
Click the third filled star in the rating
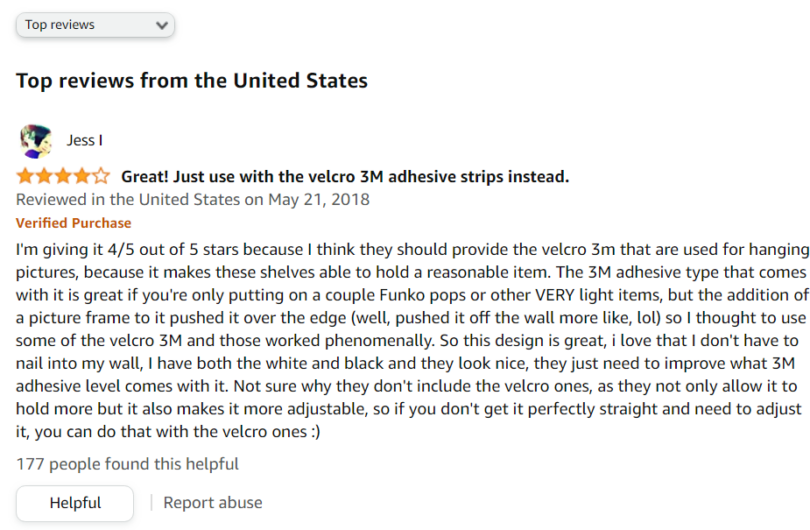[63, 177]
